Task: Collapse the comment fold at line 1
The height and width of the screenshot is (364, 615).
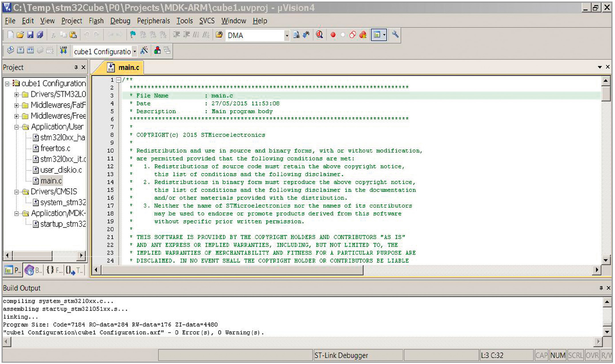Action: (118, 80)
